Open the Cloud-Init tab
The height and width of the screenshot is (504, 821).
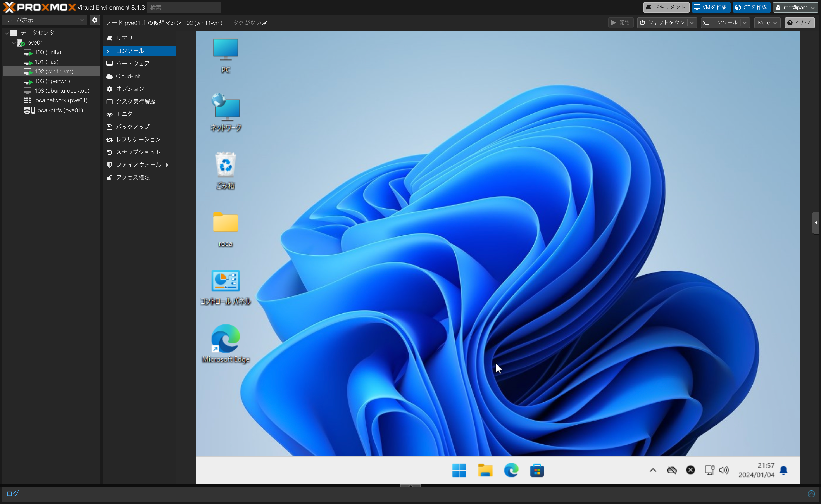(139, 76)
